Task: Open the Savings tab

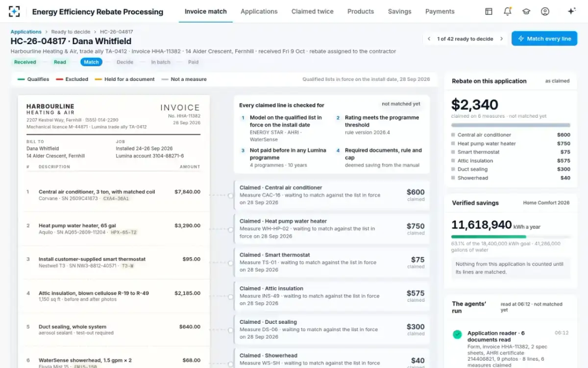Action: tap(399, 11)
